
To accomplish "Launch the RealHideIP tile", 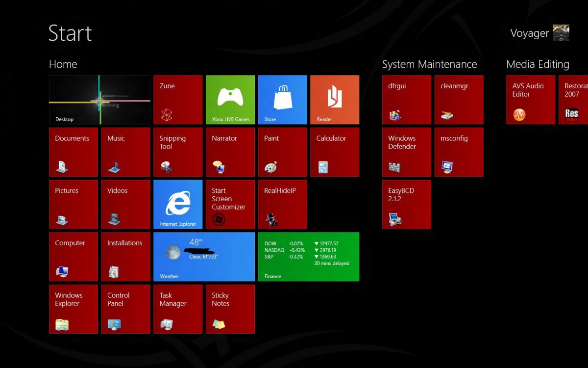I will [283, 205].
